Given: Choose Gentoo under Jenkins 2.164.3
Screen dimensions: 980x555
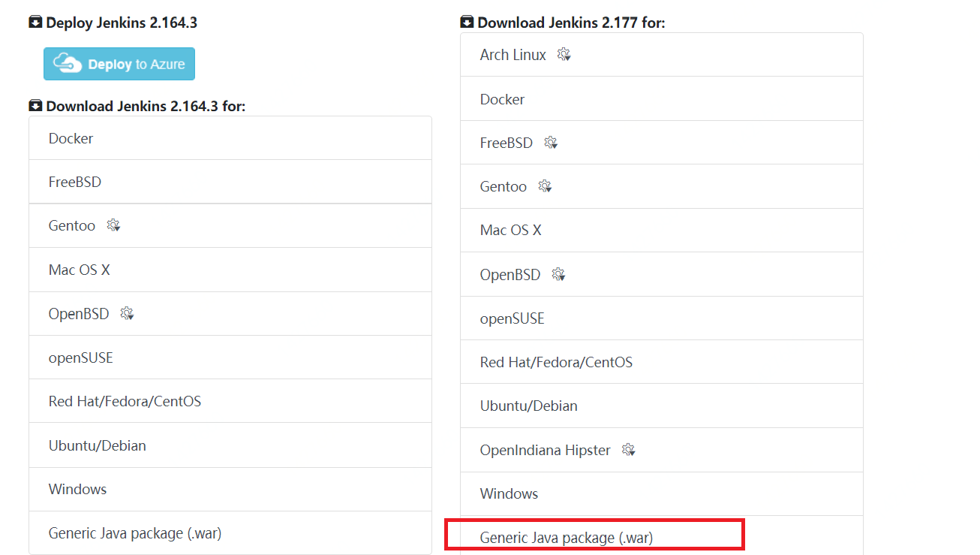Looking at the screenshot, I should 230,225.
